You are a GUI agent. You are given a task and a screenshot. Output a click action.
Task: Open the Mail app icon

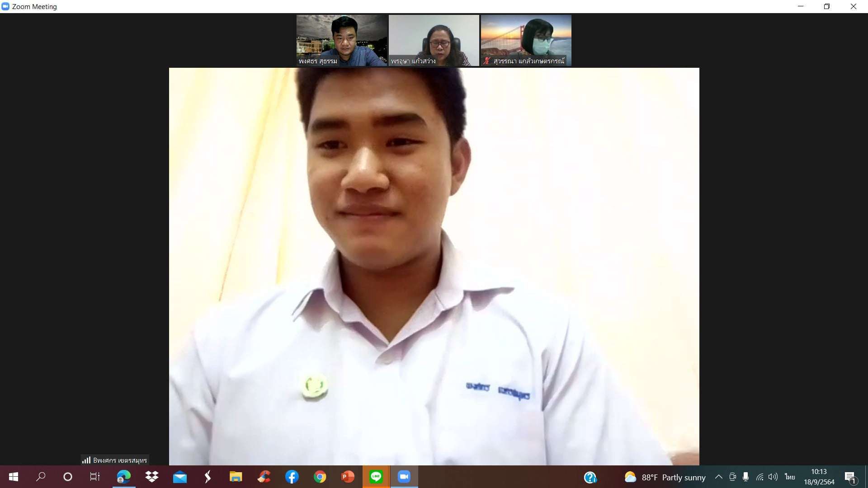pyautogui.click(x=180, y=477)
